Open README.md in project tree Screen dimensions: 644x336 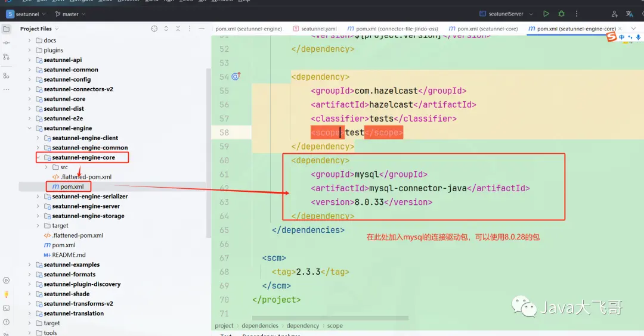(69, 255)
